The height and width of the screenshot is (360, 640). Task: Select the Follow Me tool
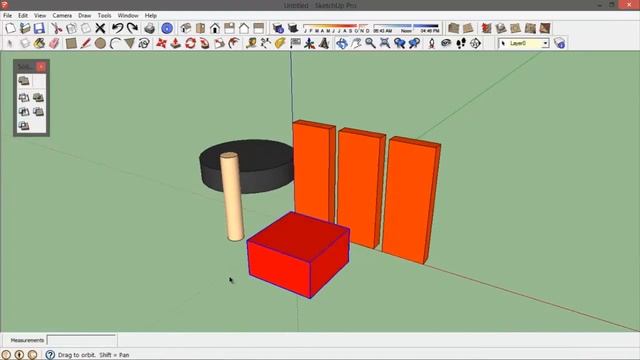point(205,43)
